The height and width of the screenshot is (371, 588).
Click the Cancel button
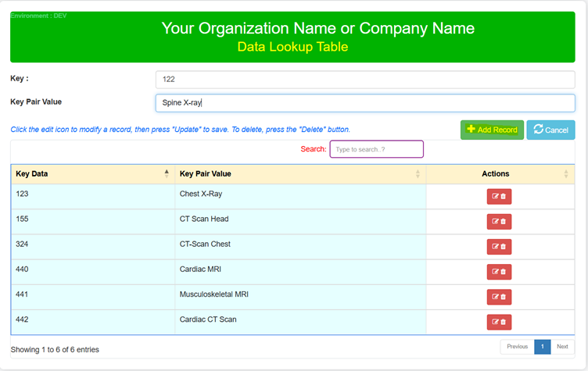coord(550,130)
